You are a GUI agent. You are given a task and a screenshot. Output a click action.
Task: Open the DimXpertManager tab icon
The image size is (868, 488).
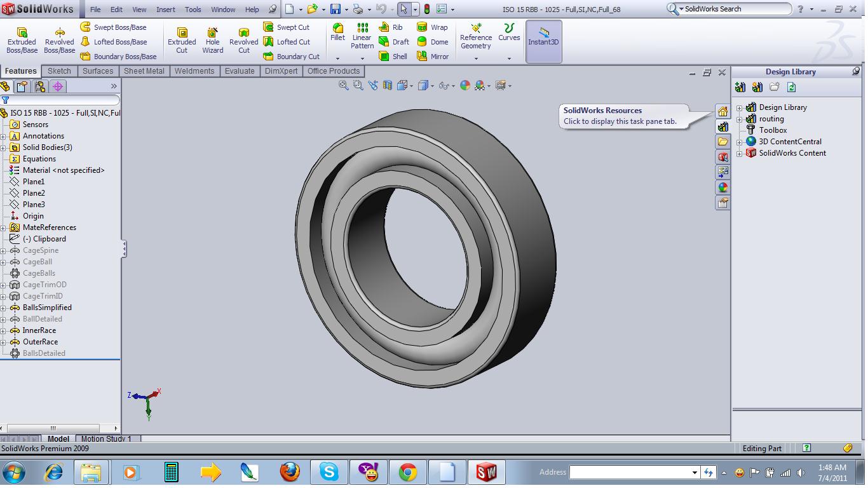[58, 86]
